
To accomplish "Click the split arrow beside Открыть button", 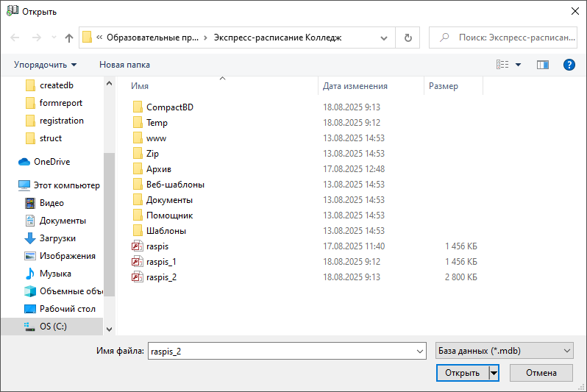I will [494, 373].
